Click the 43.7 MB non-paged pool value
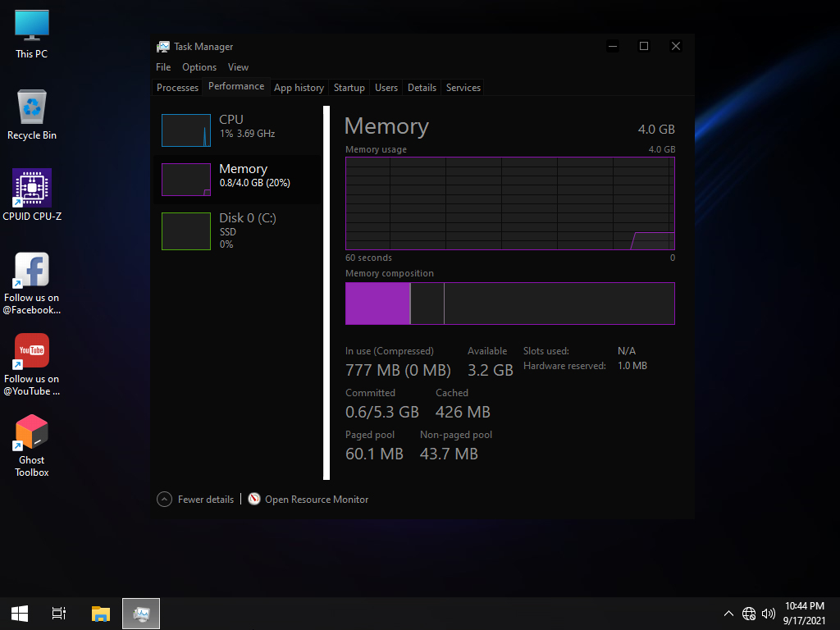840x630 pixels. coord(449,454)
